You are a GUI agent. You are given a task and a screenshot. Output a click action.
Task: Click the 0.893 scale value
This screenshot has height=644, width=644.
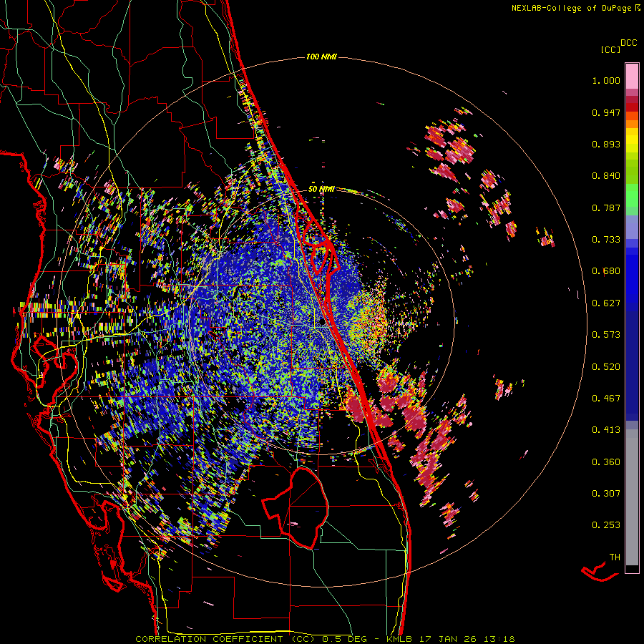606,144
